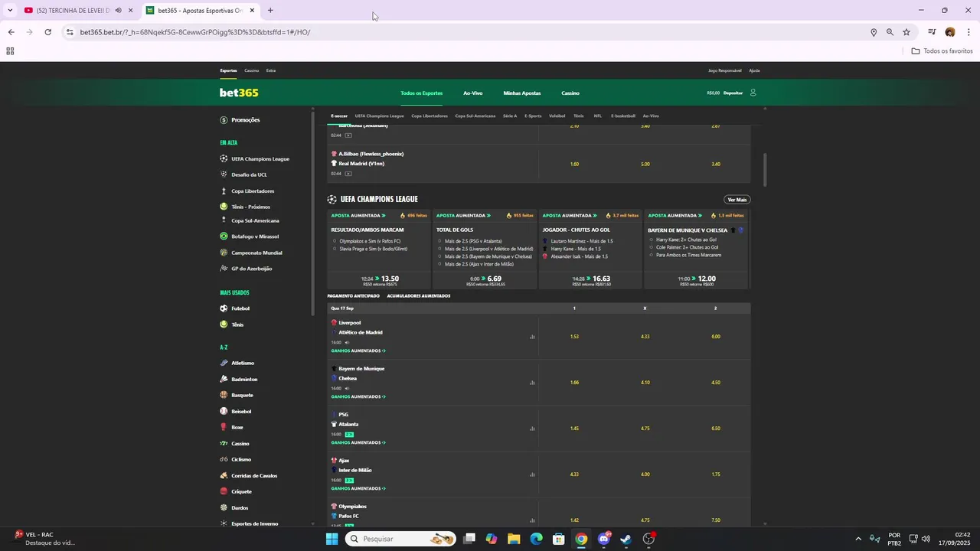Click the green video badge under PSG v Atalanta
980x551 pixels.
coord(349,434)
